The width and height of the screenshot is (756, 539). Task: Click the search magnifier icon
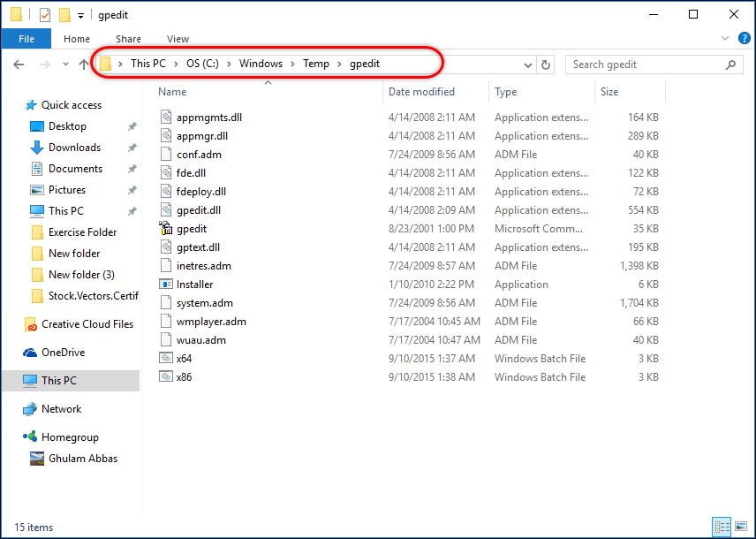click(x=731, y=65)
